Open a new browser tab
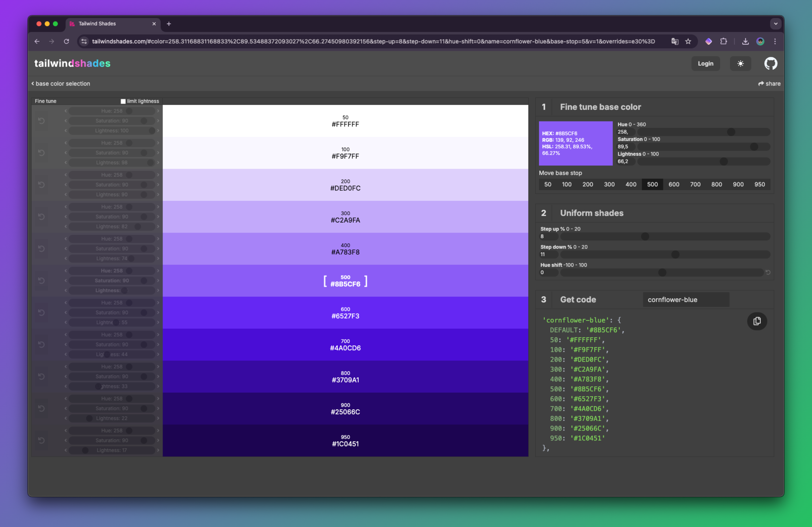The image size is (812, 527). (169, 24)
